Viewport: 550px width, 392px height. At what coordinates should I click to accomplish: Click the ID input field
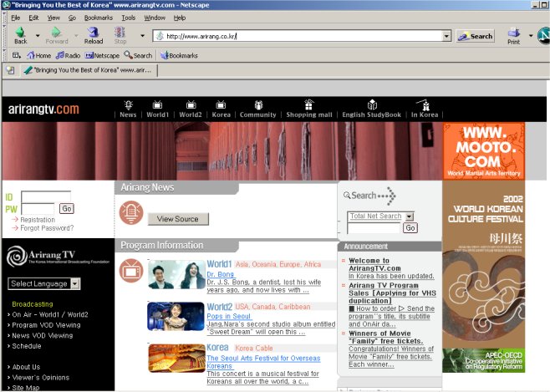click(46, 196)
